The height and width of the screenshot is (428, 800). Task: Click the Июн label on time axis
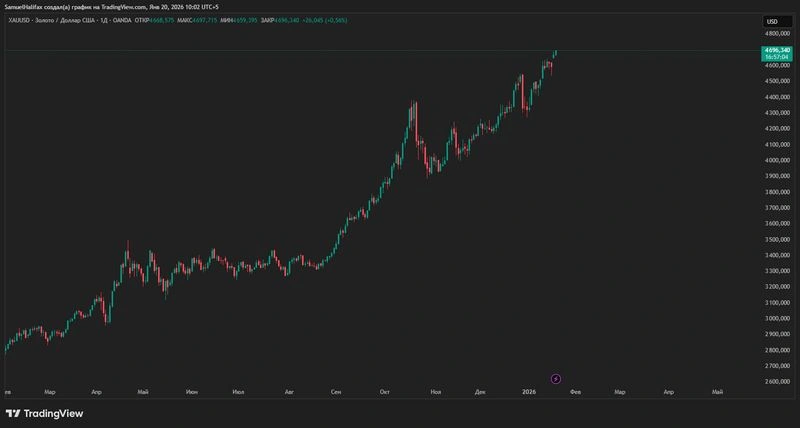192,392
